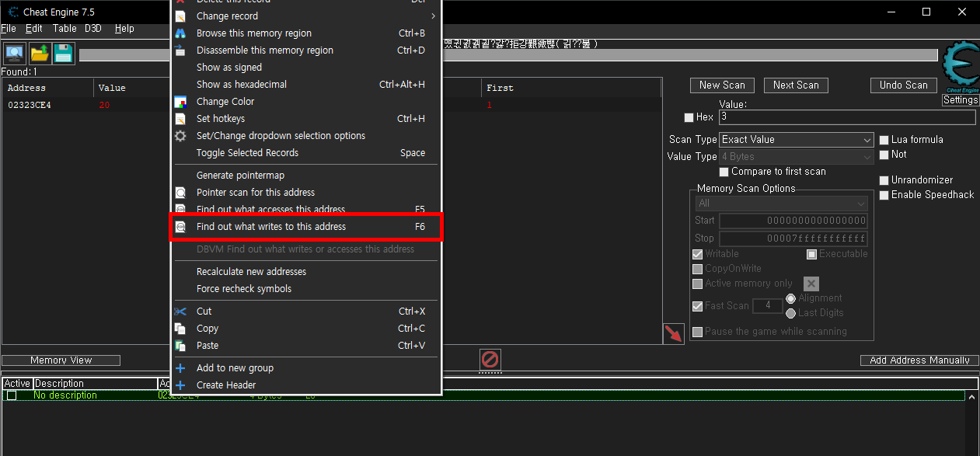Toggle the Fast Scan checkbox
980x456 pixels.
coord(697,306)
